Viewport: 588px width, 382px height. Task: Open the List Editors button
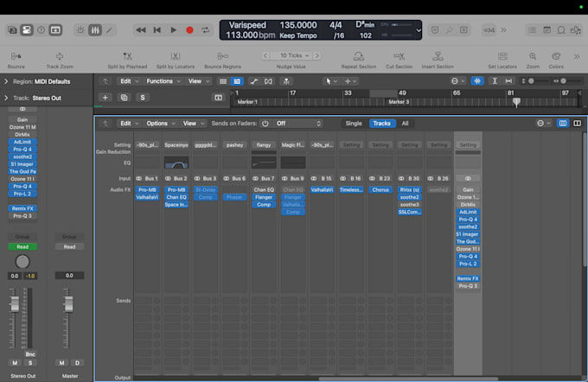tap(532, 30)
